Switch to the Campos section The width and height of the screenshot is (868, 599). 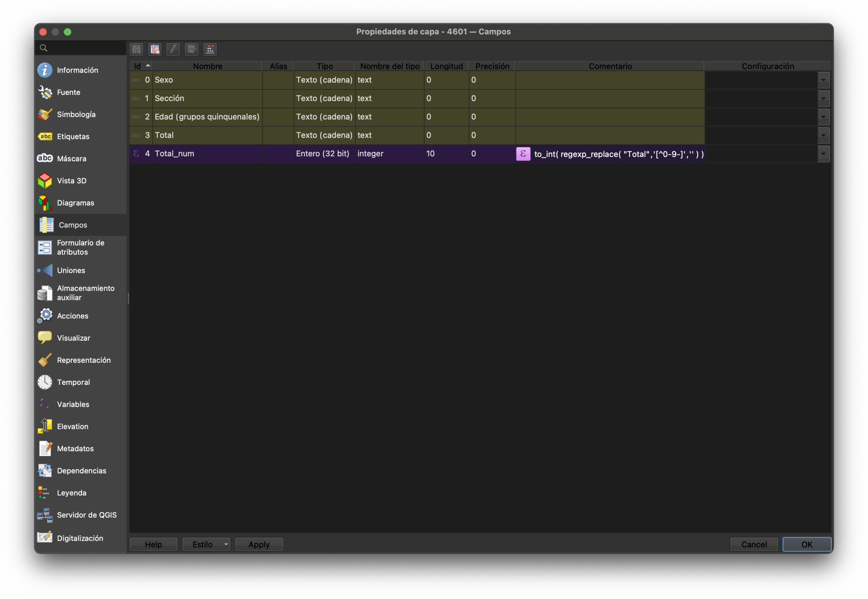(x=81, y=225)
